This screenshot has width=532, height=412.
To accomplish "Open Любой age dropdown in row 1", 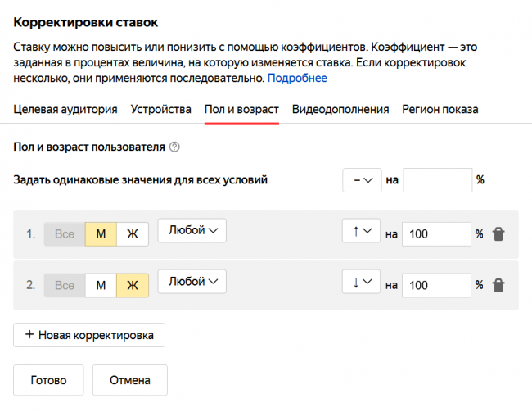I will (x=192, y=231).
